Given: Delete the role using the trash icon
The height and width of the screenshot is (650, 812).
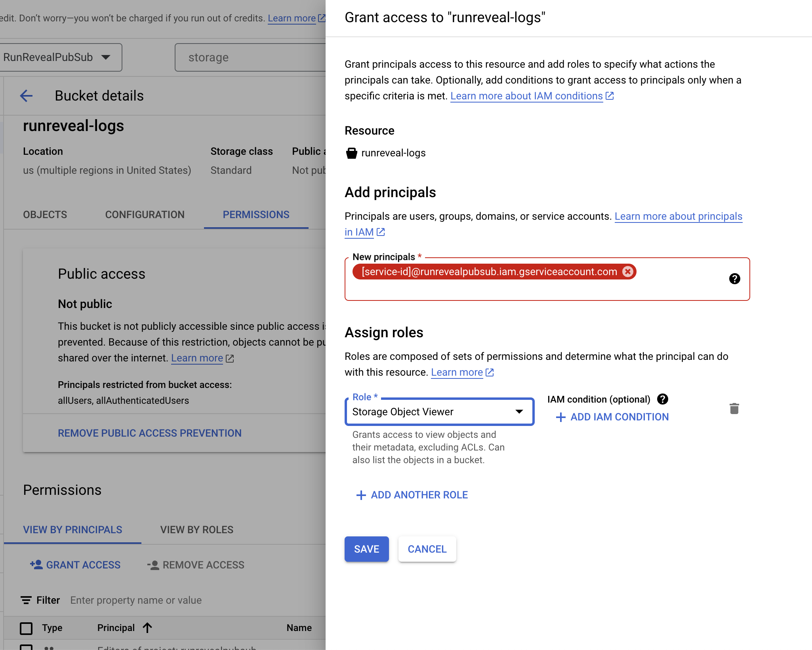Looking at the screenshot, I should [734, 409].
